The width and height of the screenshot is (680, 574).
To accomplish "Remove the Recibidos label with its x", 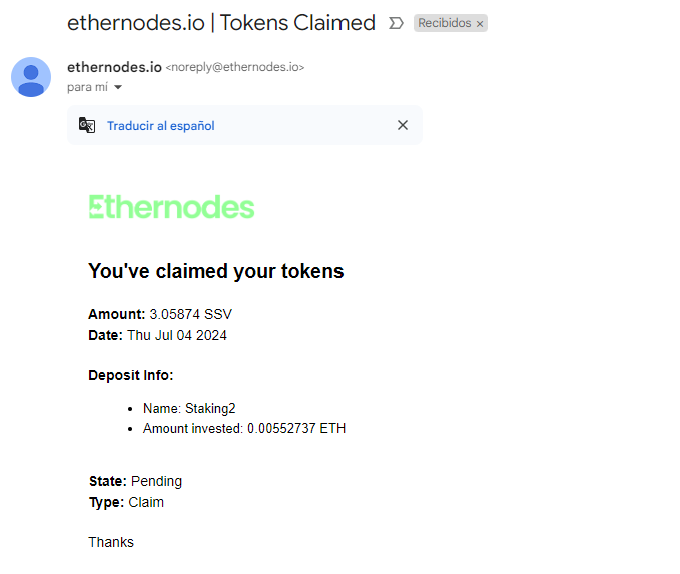I will coord(480,24).
